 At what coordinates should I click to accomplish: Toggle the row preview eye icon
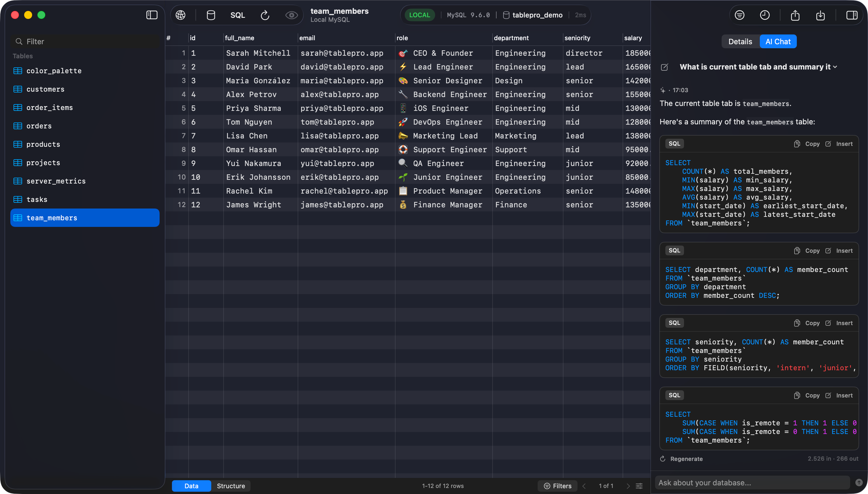(x=291, y=15)
